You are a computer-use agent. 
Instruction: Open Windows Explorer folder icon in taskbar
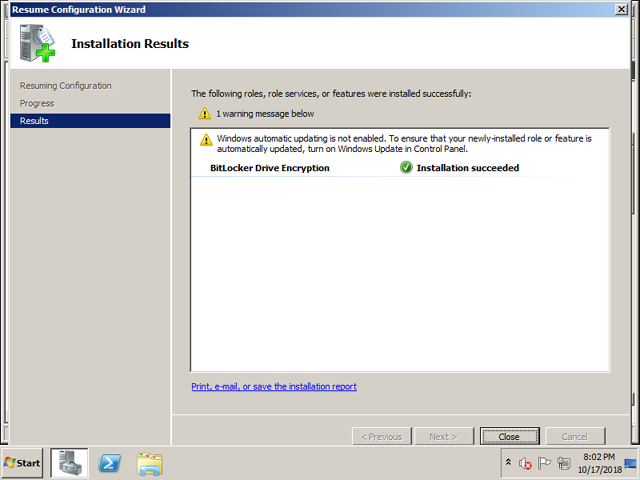point(150,464)
